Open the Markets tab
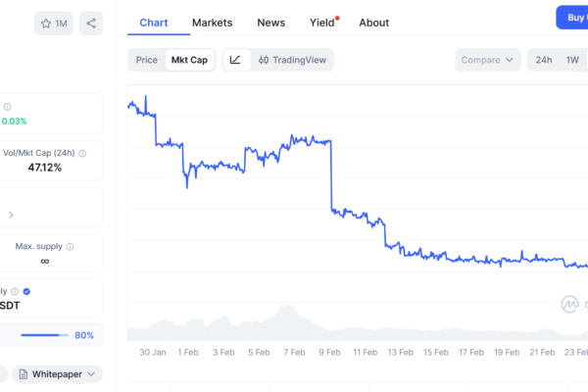 coord(213,23)
